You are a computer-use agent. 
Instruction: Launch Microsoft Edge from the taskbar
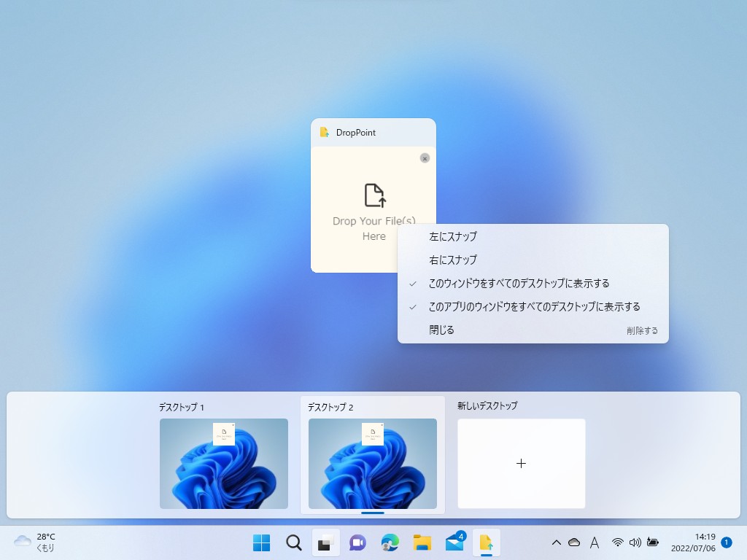point(390,542)
